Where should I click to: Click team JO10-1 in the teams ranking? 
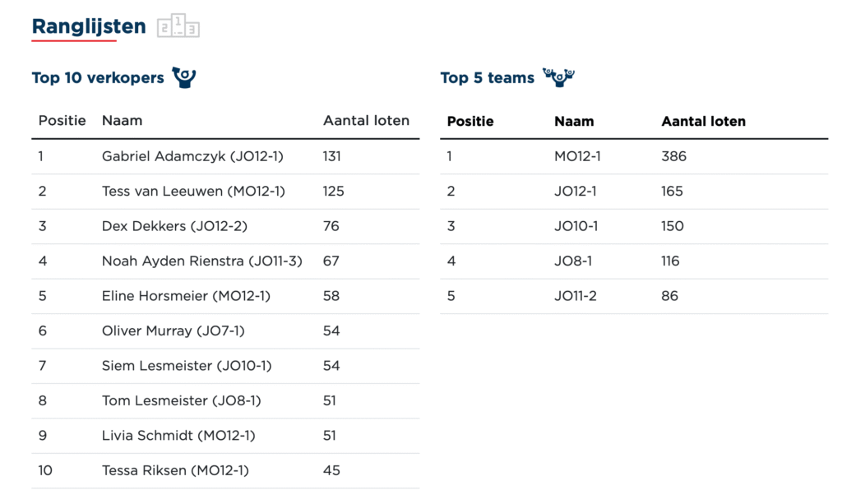(577, 226)
